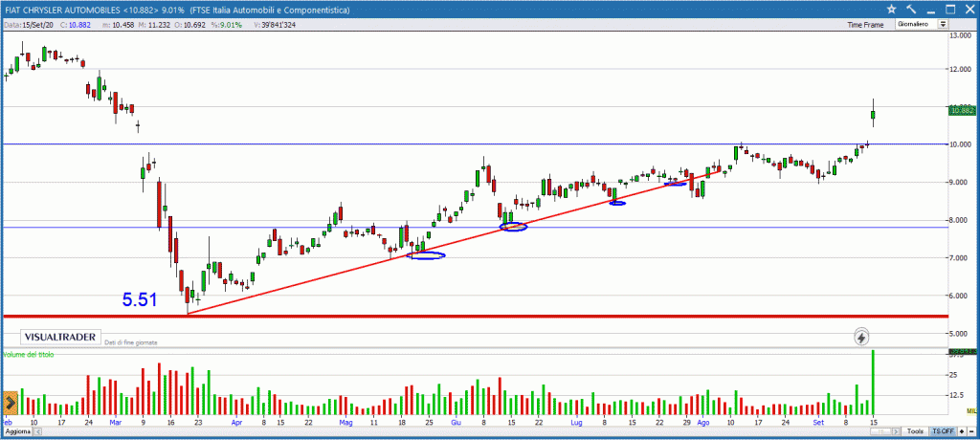Open the hammer settings tool icon
The image size is (980, 440).
tap(911, 10)
